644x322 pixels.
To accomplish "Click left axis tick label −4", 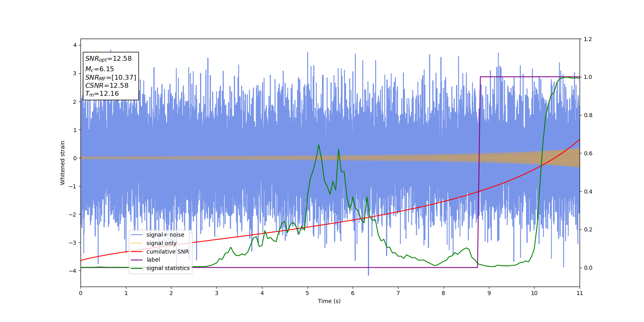I will pyautogui.click(x=73, y=271).
